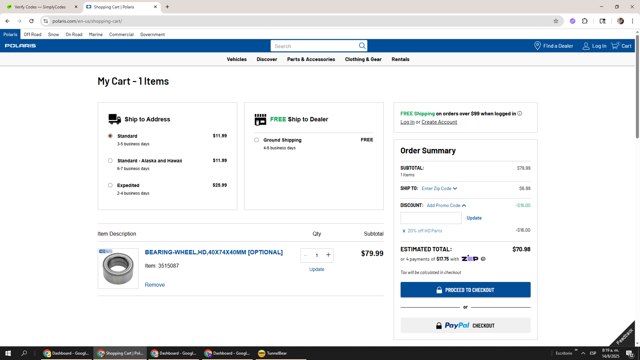Close the Verify Codes SimplyCodes tab

pos(76,7)
